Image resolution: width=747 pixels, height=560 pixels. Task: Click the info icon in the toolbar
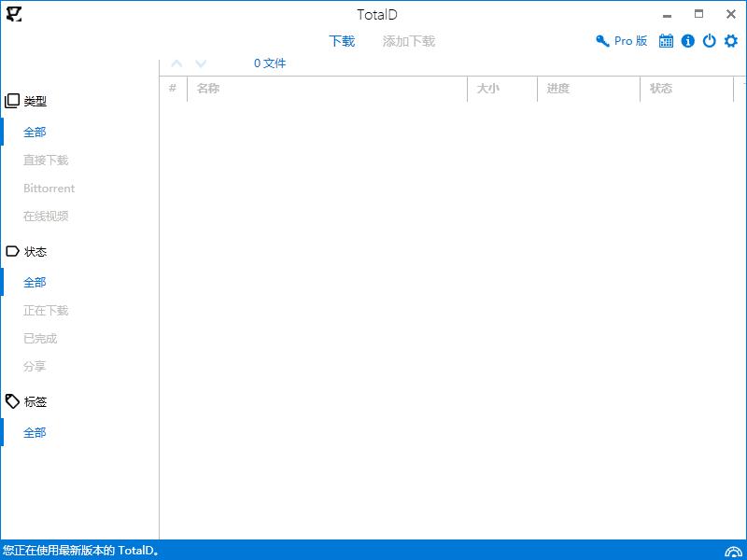point(688,41)
